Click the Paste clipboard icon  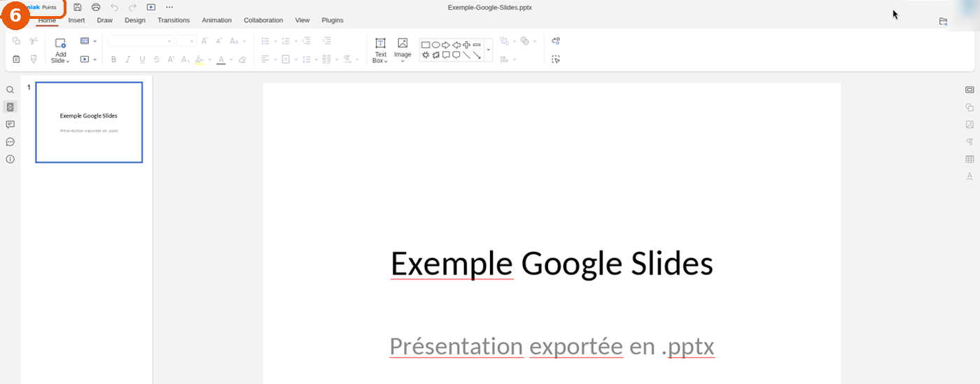tap(16, 59)
